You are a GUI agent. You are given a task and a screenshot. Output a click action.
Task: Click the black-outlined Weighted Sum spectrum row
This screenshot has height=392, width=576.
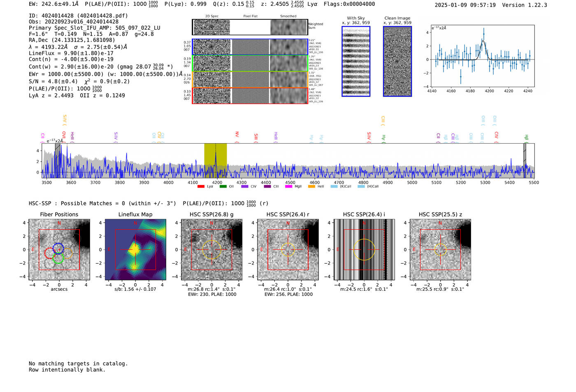[250, 27]
